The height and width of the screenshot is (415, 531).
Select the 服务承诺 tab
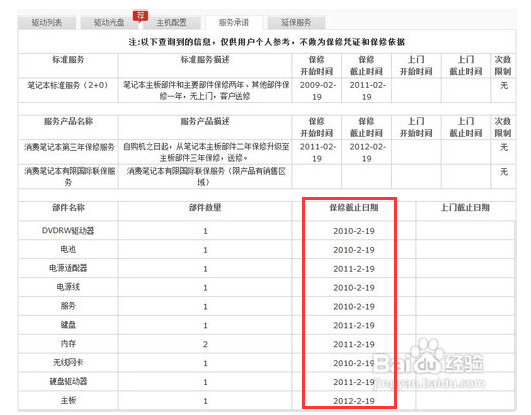[234, 23]
